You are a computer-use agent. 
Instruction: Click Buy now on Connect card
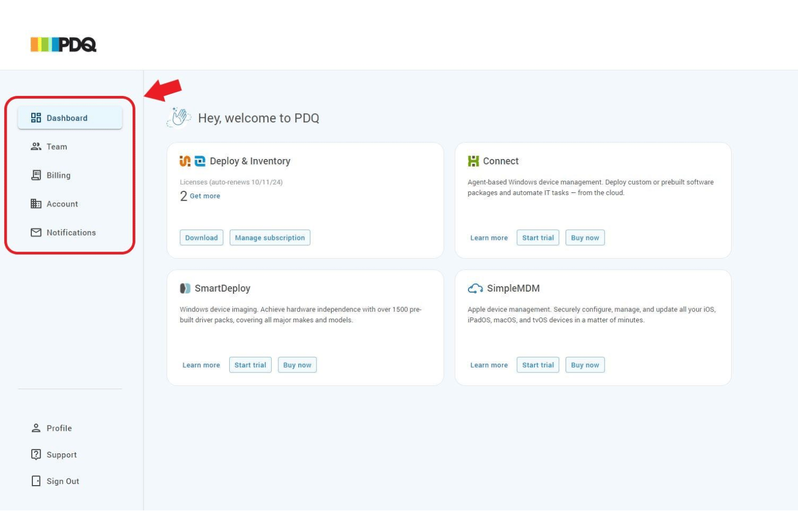coord(585,238)
